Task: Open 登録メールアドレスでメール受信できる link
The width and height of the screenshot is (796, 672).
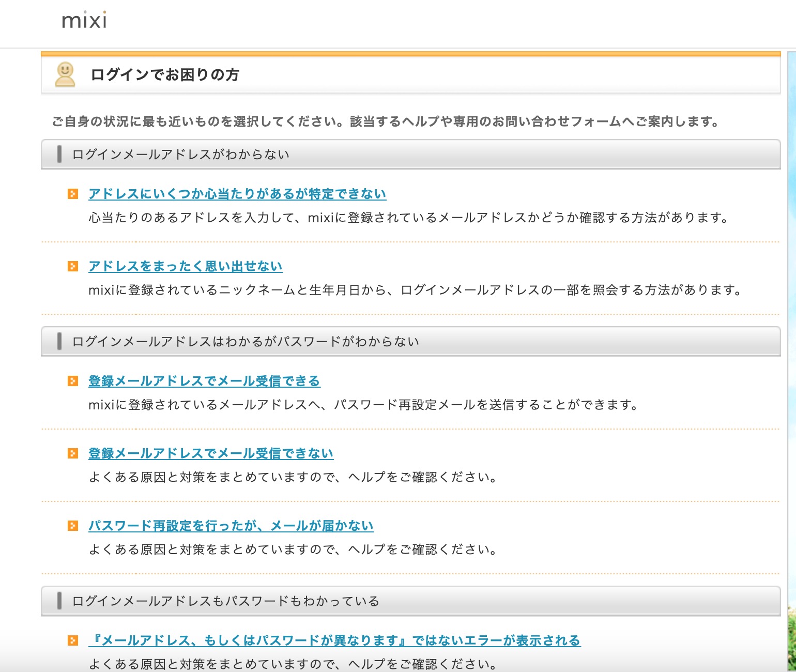Action: pos(204,381)
